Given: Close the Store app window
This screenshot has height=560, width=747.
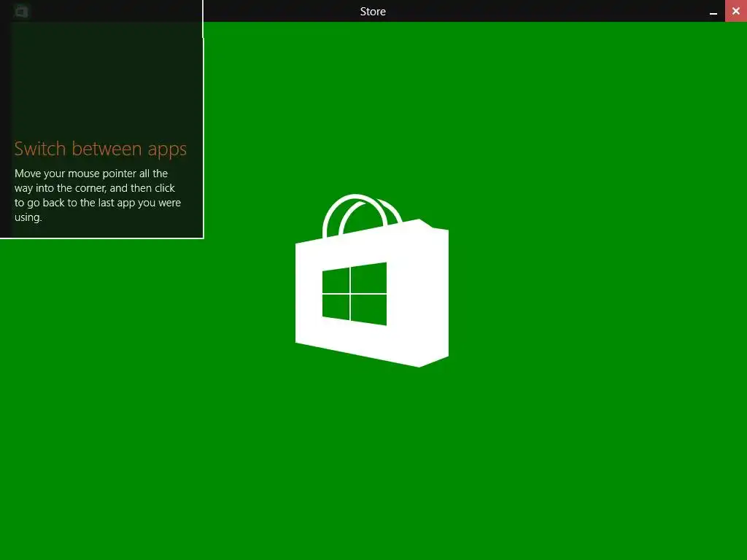Looking at the screenshot, I should coord(735,11).
